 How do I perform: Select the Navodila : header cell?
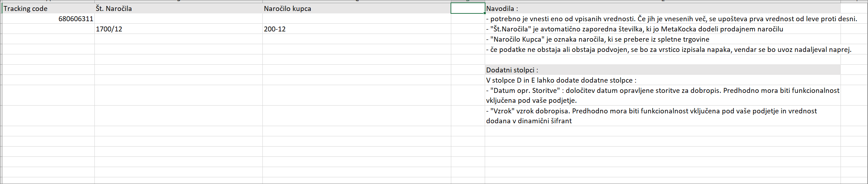(x=663, y=8)
